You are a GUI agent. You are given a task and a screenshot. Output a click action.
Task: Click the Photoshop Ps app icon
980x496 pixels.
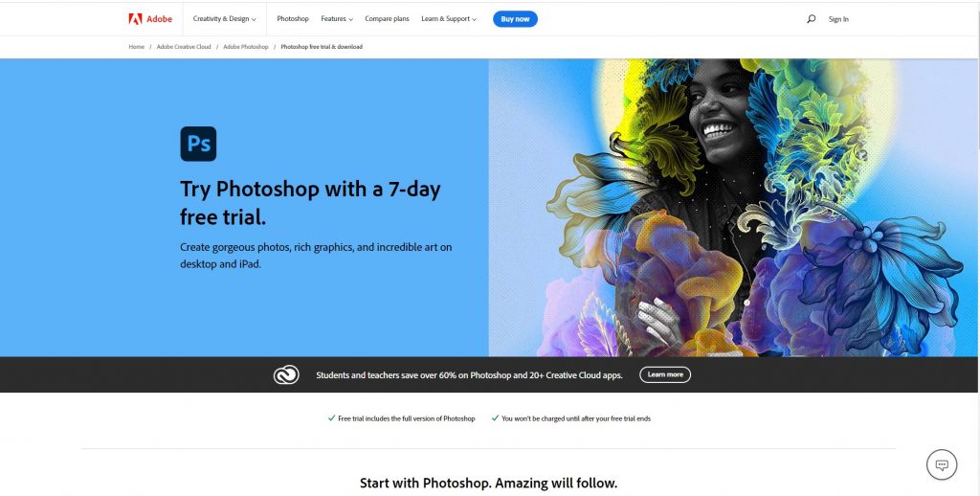pyautogui.click(x=198, y=144)
